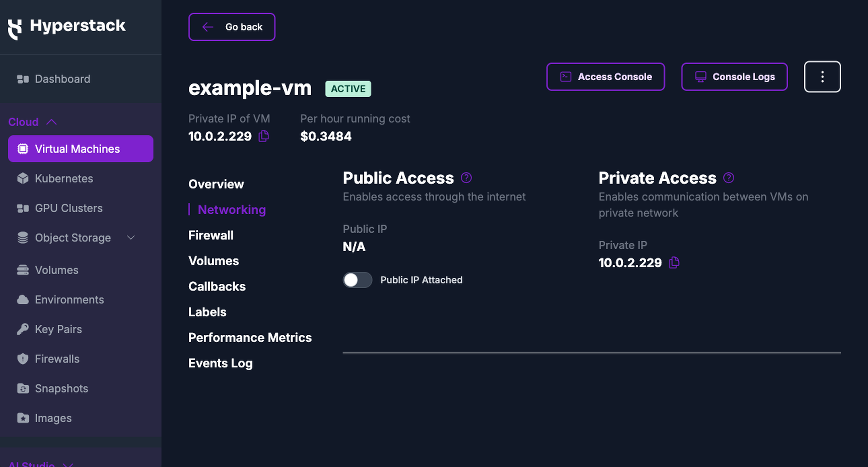This screenshot has width=868, height=467.
Task: Copy the VM private IP under the title
Action: [264, 136]
